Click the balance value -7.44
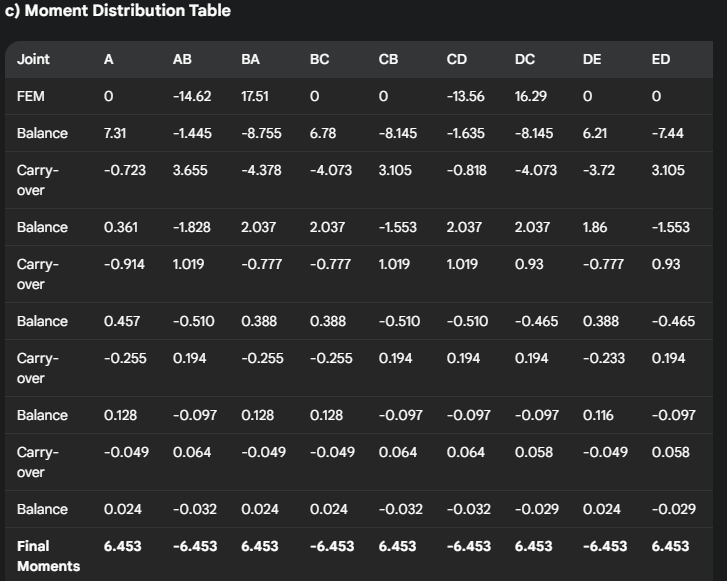Screen dimensions: 727x581 pyautogui.click(x=668, y=133)
